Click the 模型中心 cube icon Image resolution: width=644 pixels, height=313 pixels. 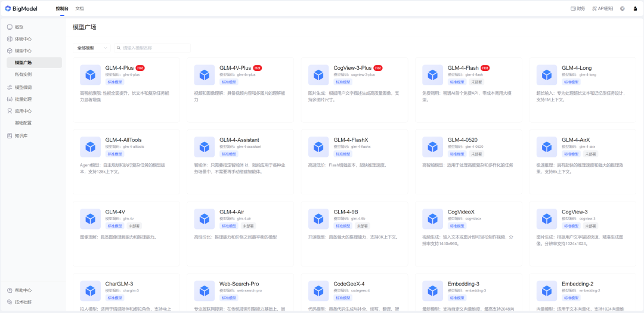click(10, 51)
